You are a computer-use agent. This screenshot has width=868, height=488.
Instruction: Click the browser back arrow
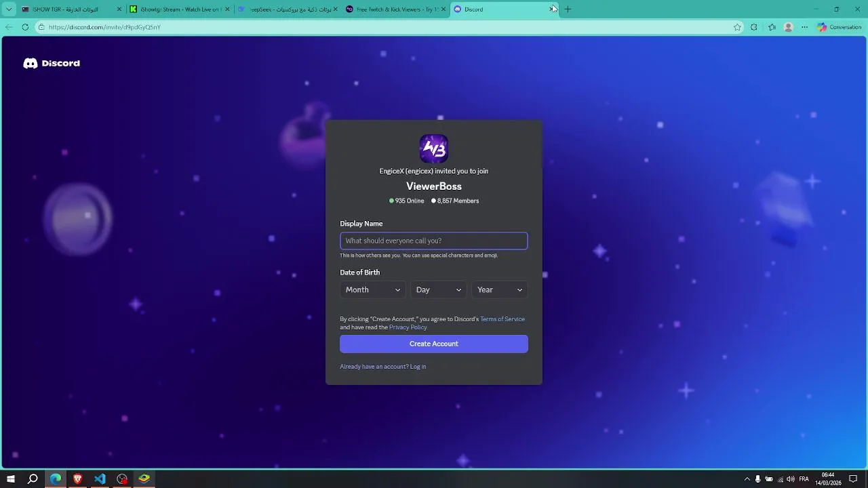coord(9,27)
